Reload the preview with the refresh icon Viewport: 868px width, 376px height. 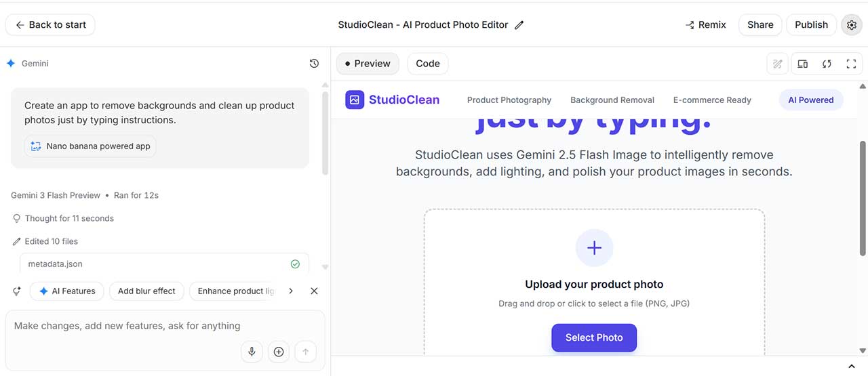tap(827, 64)
